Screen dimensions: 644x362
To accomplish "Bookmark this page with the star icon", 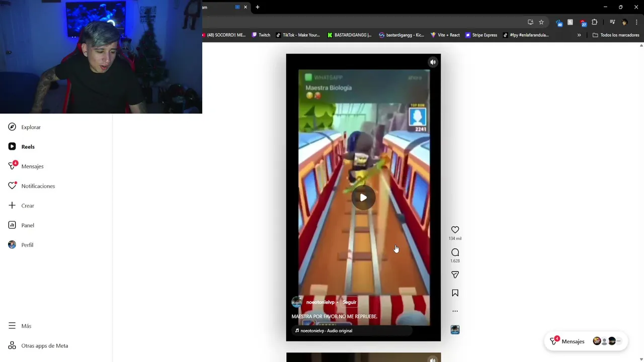I will pos(541,22).
